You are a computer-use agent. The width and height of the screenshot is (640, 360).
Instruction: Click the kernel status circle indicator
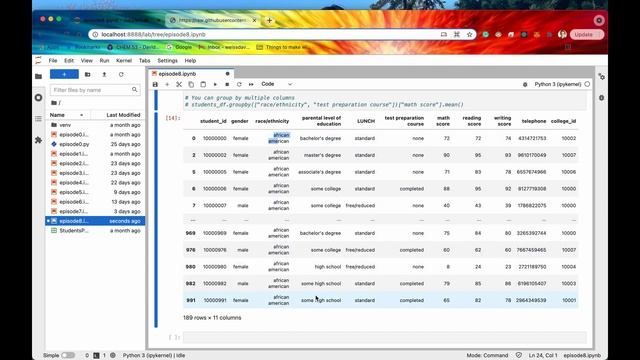587,84
